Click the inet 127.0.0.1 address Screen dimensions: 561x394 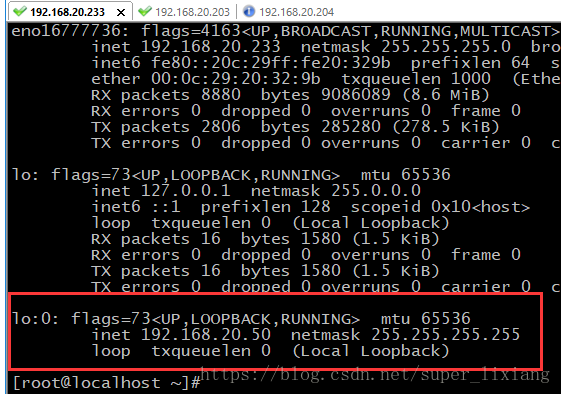click(185, 190)
